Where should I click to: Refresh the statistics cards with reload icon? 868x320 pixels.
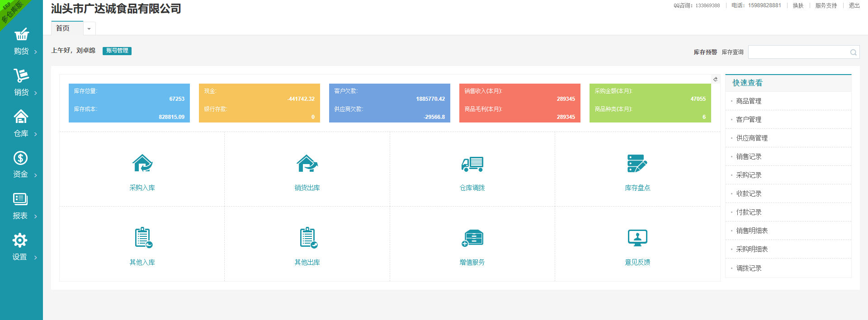click(x=715, y=79)
